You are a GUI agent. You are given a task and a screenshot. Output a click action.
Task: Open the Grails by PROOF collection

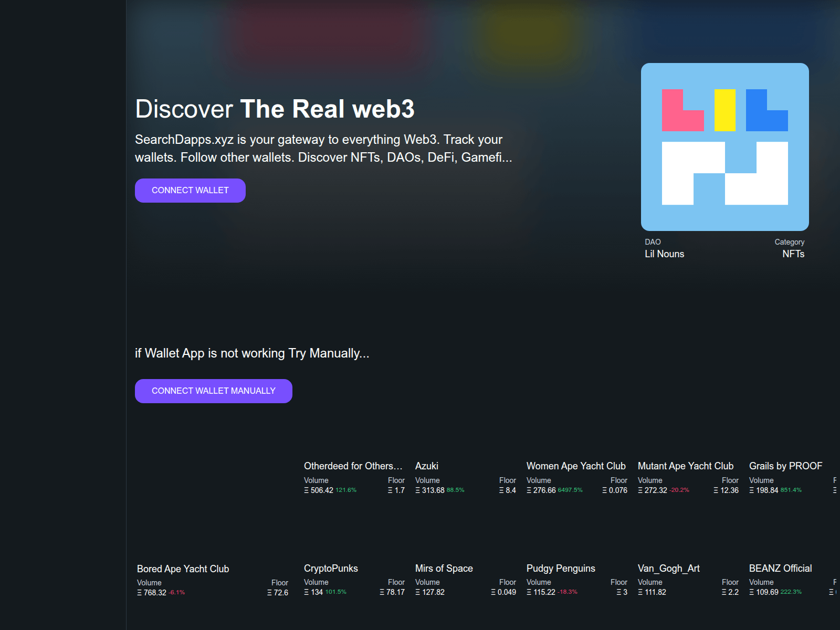click(786, 466)
